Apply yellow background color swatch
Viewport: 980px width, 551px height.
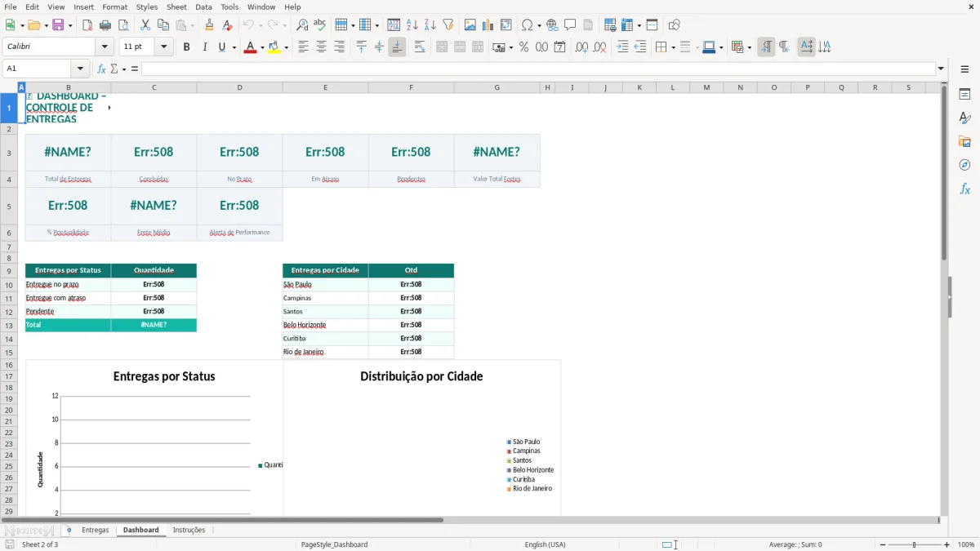coord(274,47)
